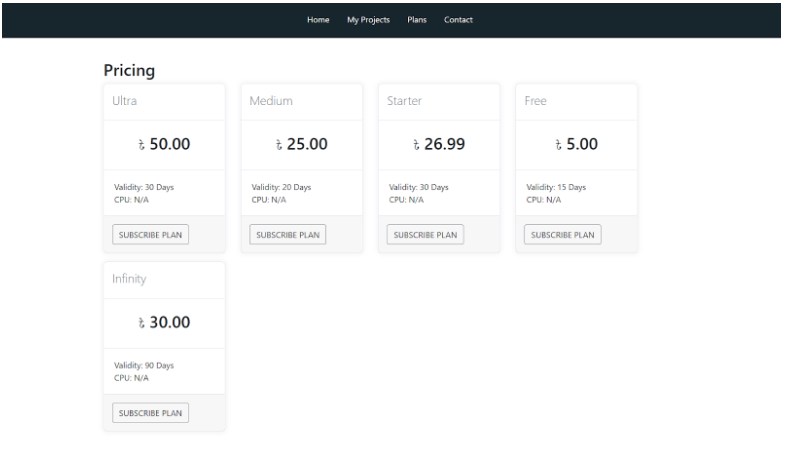Select the 5.00 price text
The height and width of the screenshot is (454, 786).
582,144
